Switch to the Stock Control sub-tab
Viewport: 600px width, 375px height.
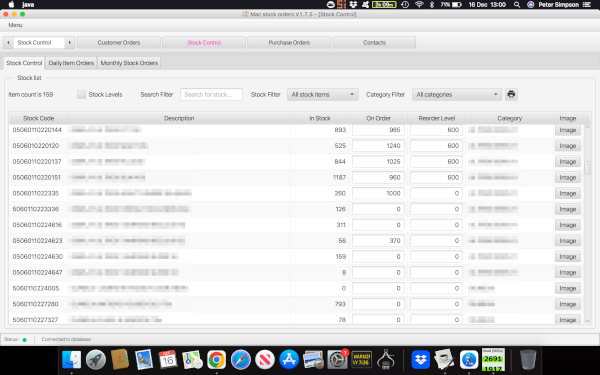click(24, 63)
